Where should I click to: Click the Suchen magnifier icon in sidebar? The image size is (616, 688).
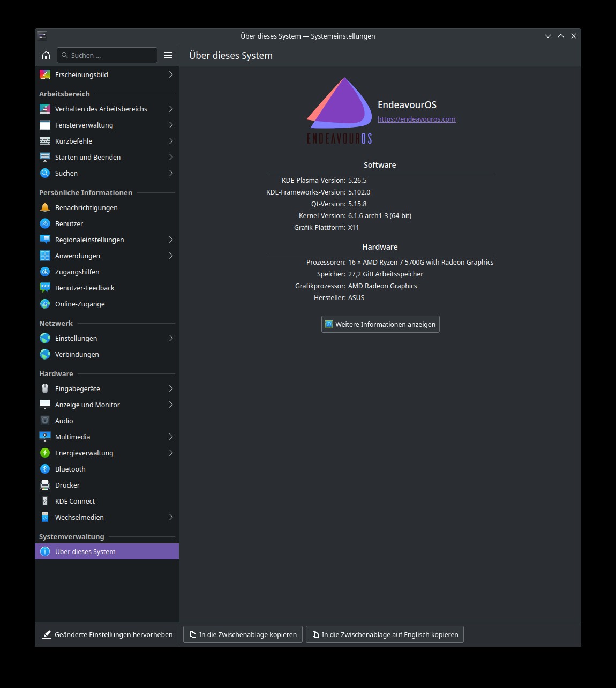click(45, 173)
